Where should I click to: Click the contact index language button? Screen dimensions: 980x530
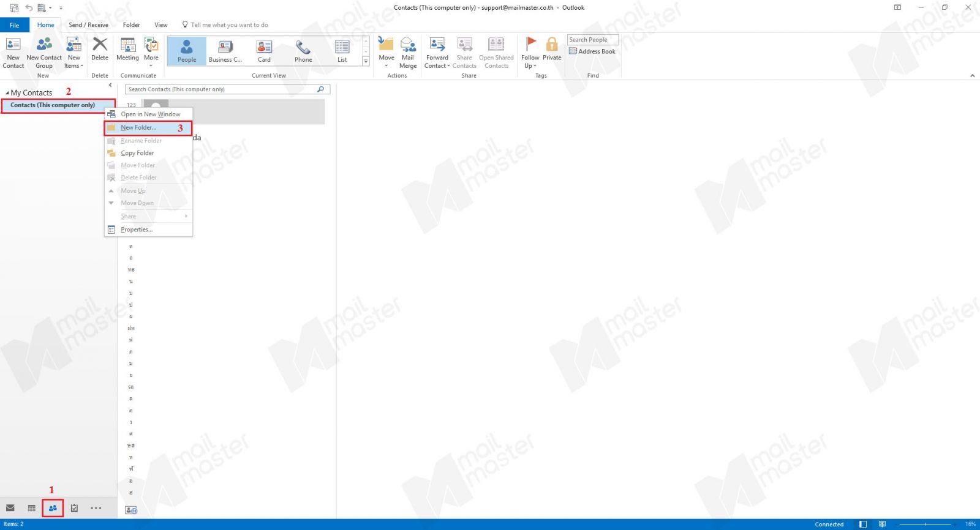click(131, 510)
